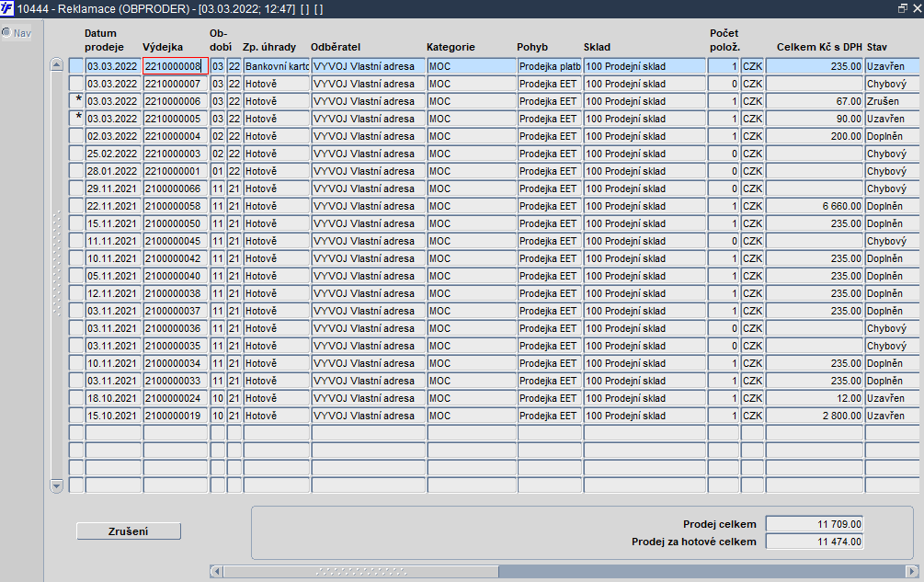Select Výdejka cell 2100000036

tap(175, 328)
